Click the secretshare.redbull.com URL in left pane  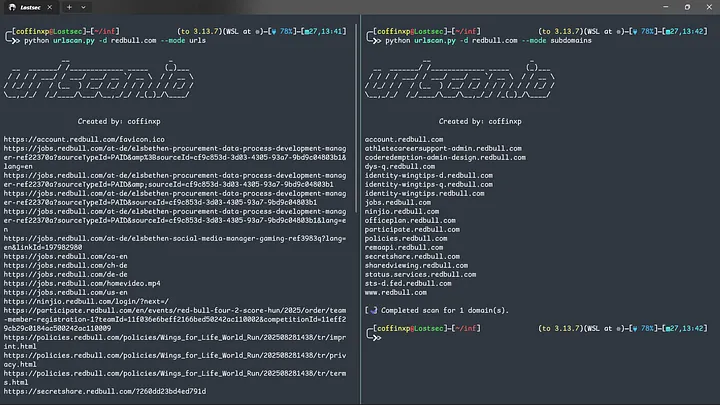(105, 391)
